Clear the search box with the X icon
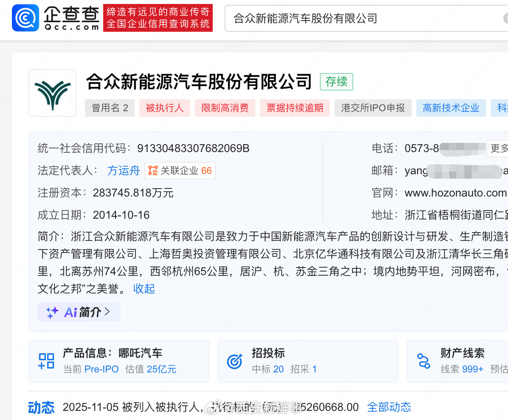This screenshot has width=508, height=420. coord(506,18)
